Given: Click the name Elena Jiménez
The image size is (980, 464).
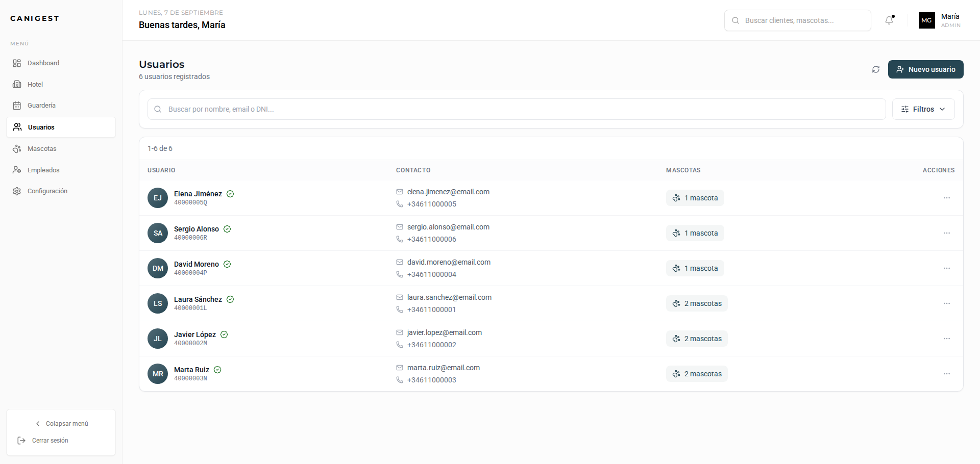Looking at the screenshot, I should coord(198,194).
